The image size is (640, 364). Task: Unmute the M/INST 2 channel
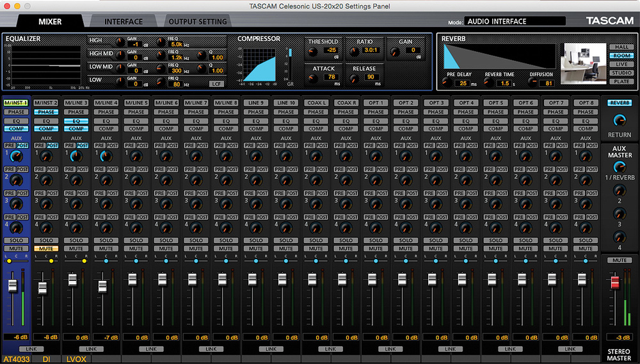(x=45, y=248)
